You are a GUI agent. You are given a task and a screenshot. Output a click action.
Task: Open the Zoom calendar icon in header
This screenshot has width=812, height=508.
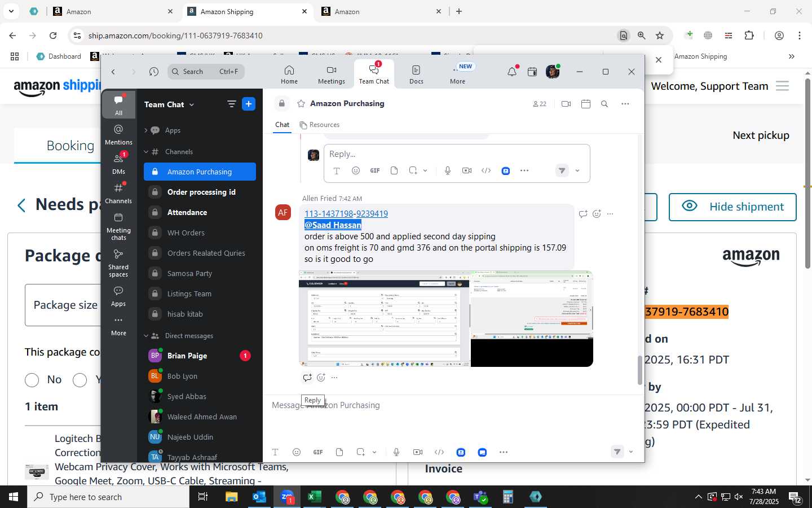pos(532,72)
